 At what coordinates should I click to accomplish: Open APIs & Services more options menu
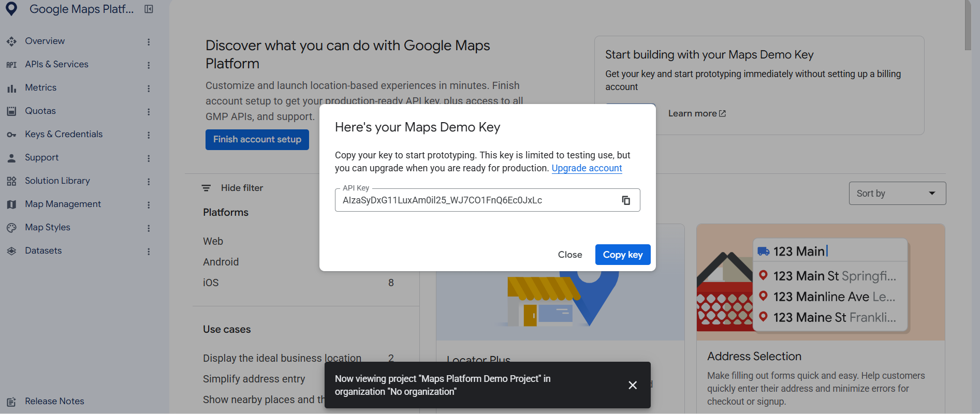(x=149, y=65)
